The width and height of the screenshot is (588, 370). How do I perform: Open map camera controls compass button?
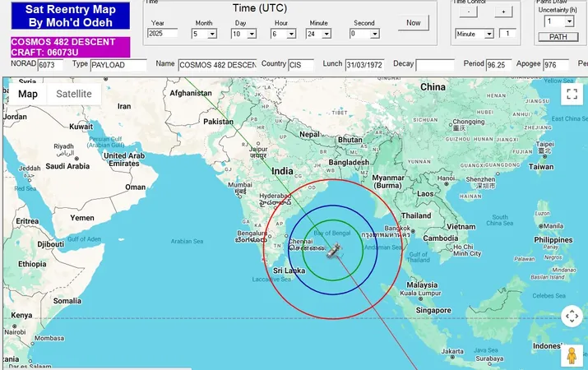[572, 317]
